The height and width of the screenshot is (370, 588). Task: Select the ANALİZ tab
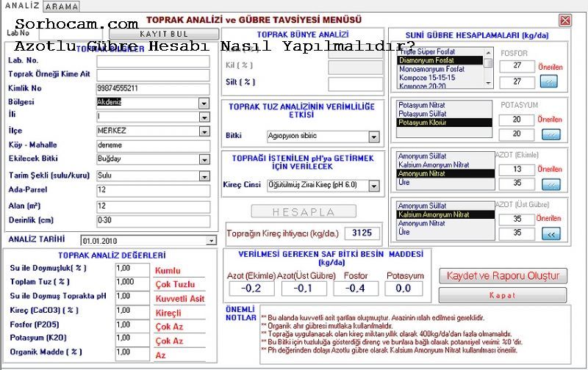tap(16, 6)
